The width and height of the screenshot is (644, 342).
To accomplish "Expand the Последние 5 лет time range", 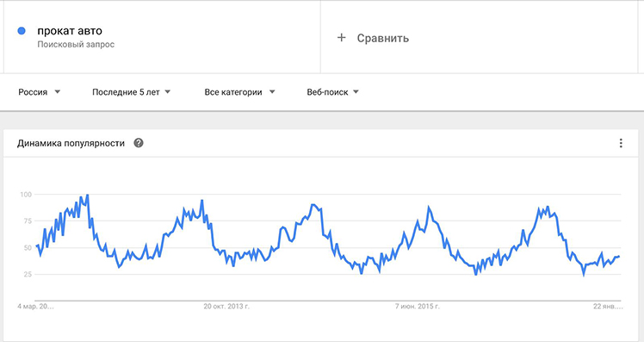I will (x=131, y=92).
